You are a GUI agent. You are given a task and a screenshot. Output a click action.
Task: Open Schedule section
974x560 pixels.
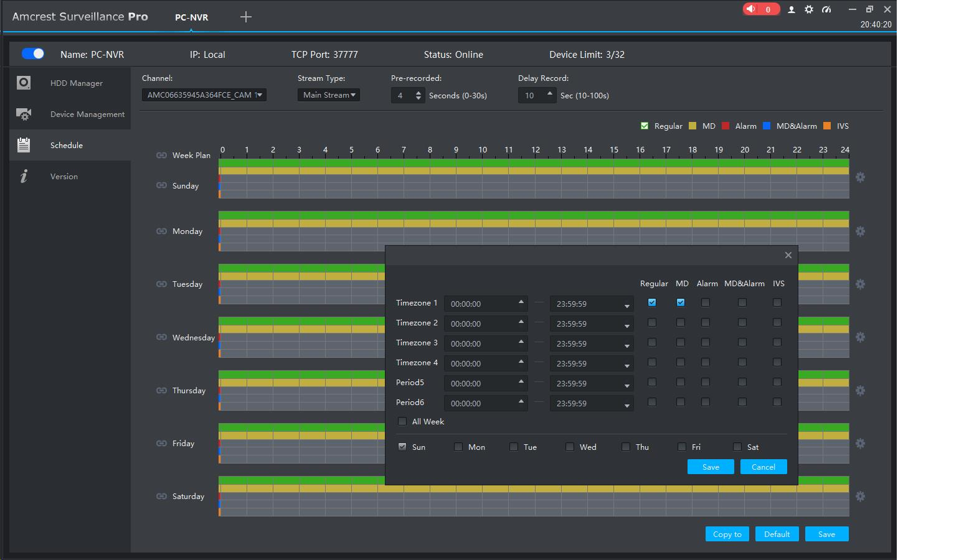coord(70,145)
